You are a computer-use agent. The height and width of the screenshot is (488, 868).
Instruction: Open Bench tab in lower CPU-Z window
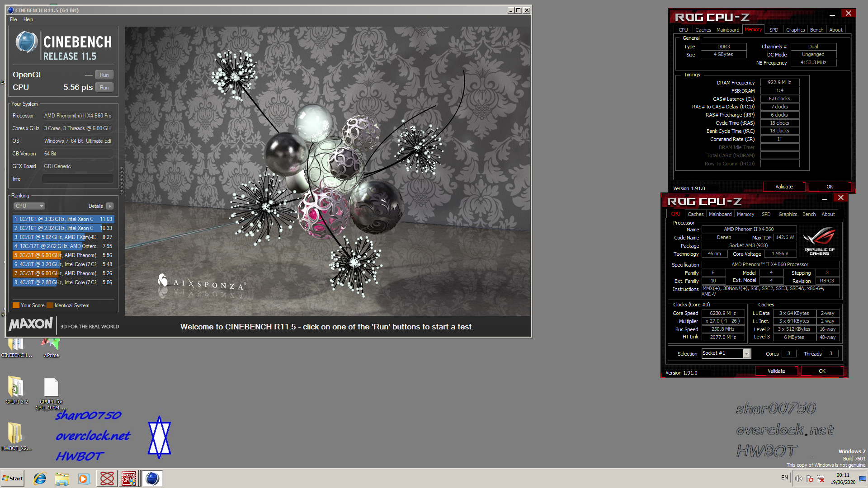coord(809,214)
